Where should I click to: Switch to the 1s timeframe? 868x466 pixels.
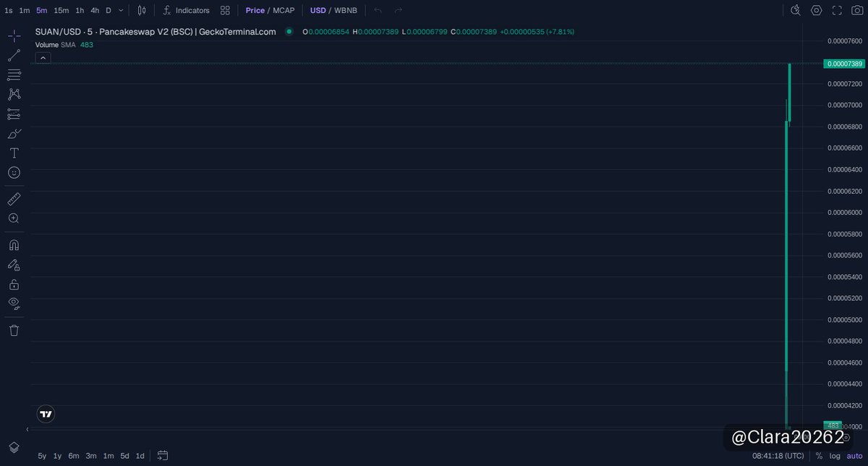click(x=9, y=10)
